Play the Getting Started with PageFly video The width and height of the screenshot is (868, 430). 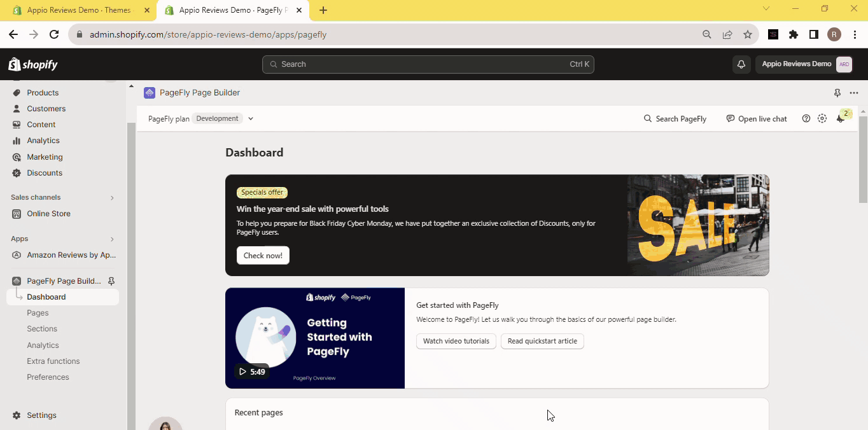[x=315, y=338]
